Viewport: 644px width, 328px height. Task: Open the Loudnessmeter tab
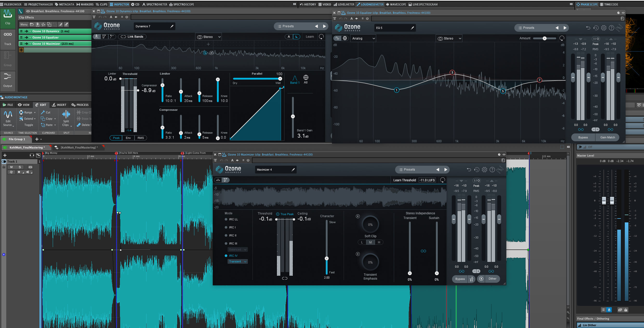pos(370,4)
